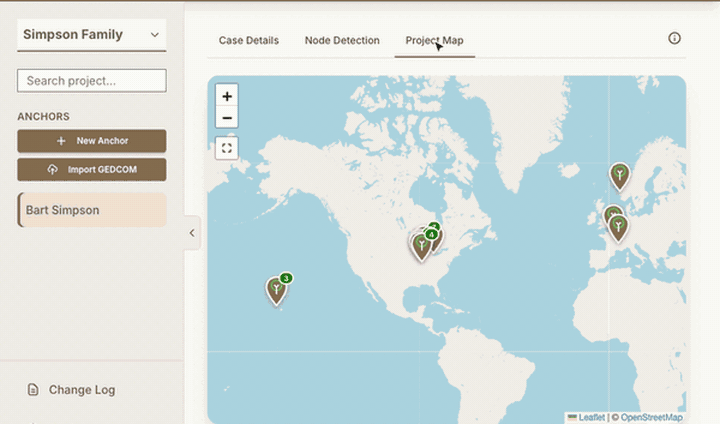Screen dimensions: 720x424
Task: Switch to the Node Detection tab
Action: 342,40
